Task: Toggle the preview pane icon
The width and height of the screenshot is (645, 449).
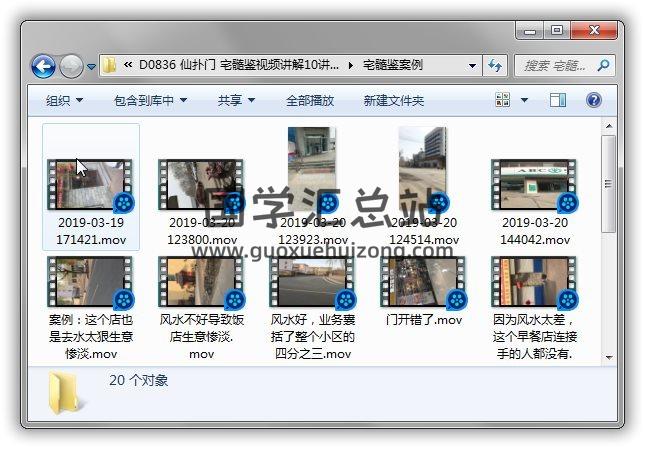Action: [558, 100]
